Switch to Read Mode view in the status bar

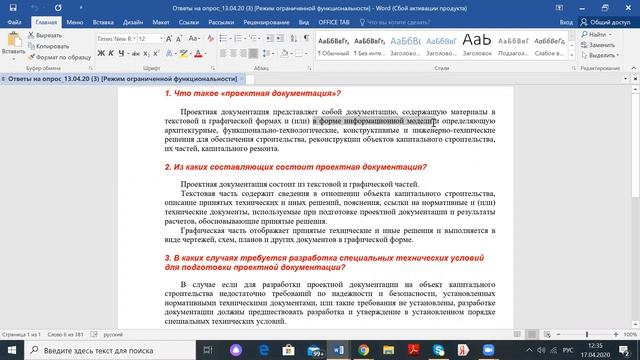[517, 334]
